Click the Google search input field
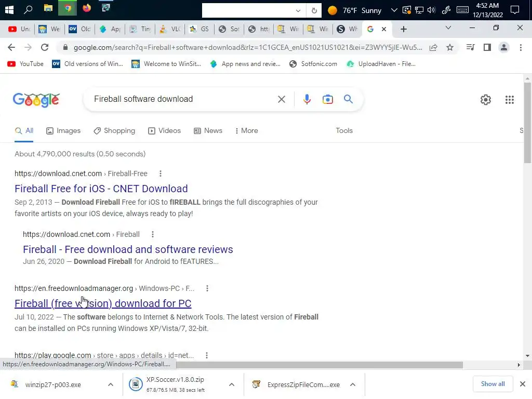 (183, 99)
